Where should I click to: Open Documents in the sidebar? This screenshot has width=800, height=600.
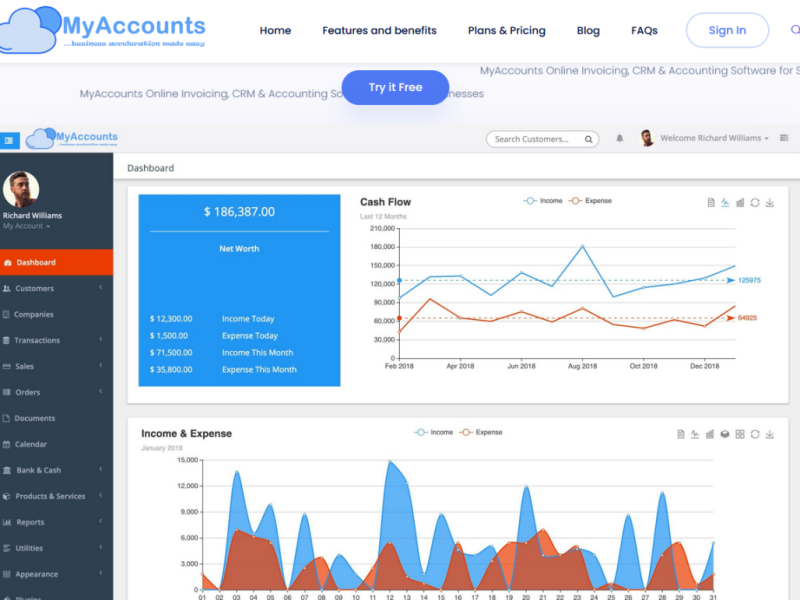coord(56,418)
